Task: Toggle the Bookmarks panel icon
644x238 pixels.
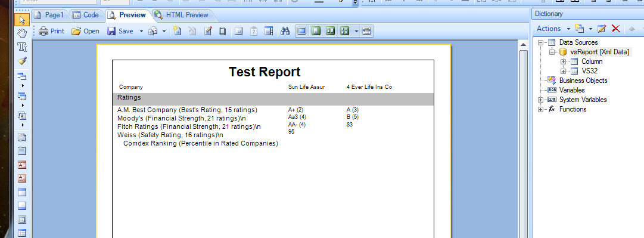Action: pos(239,31)
